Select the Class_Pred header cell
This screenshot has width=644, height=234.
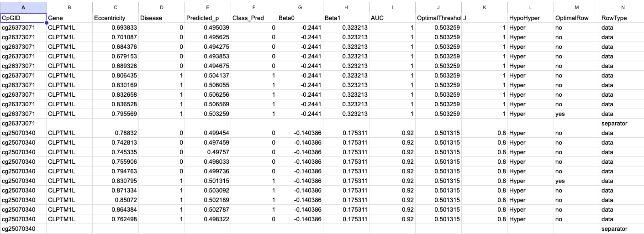click(253, 18)
